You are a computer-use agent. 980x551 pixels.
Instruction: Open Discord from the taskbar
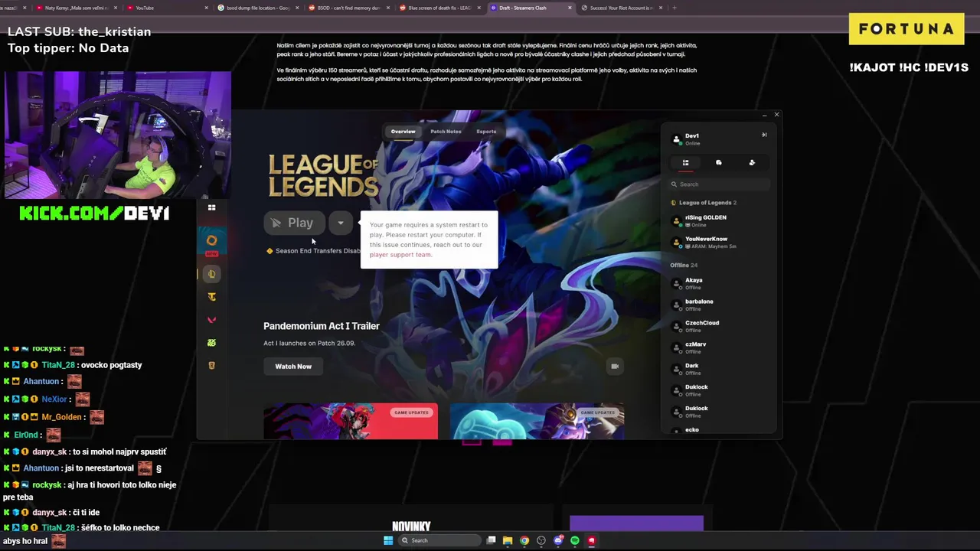tap(558, 540)
